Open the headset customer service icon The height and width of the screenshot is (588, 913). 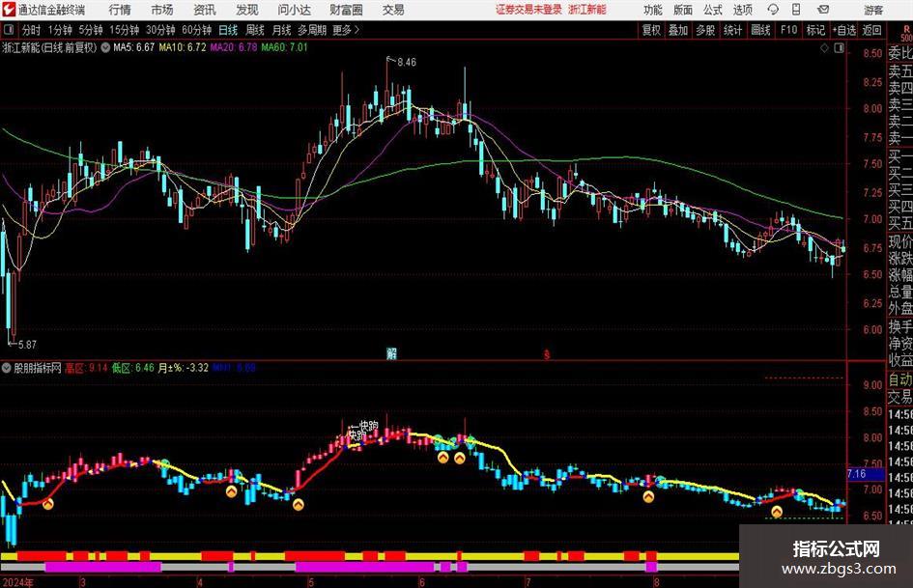(x=773, y=10)
